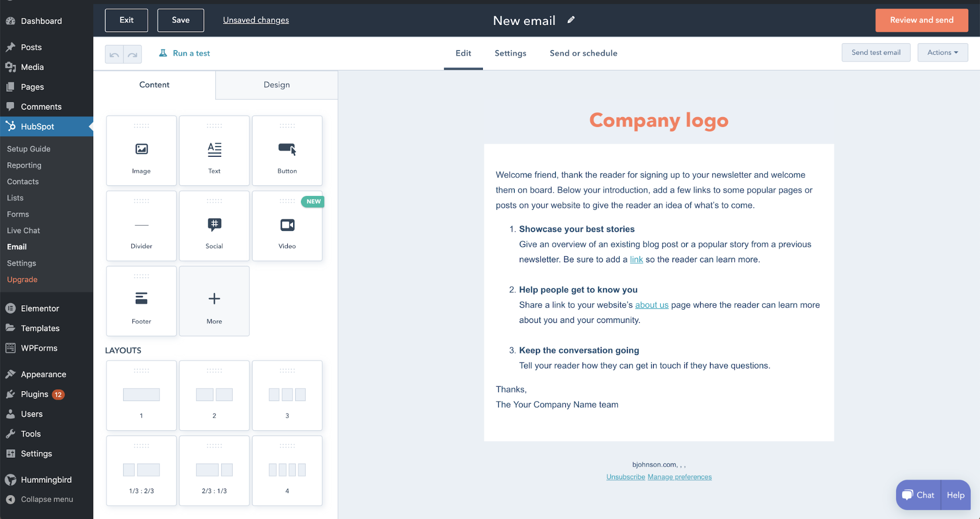
Task: Open the Send or schedule tab
Action: 583,53
